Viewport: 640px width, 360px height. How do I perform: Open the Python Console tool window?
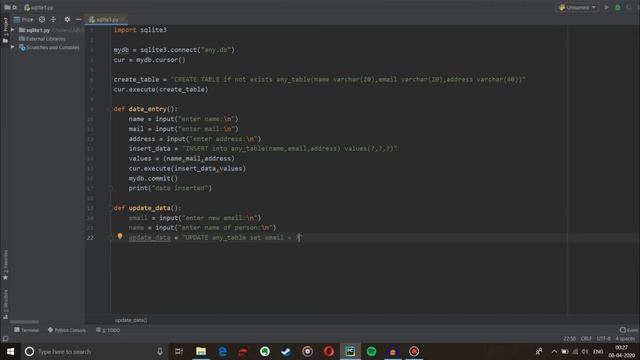pos(67,330)
